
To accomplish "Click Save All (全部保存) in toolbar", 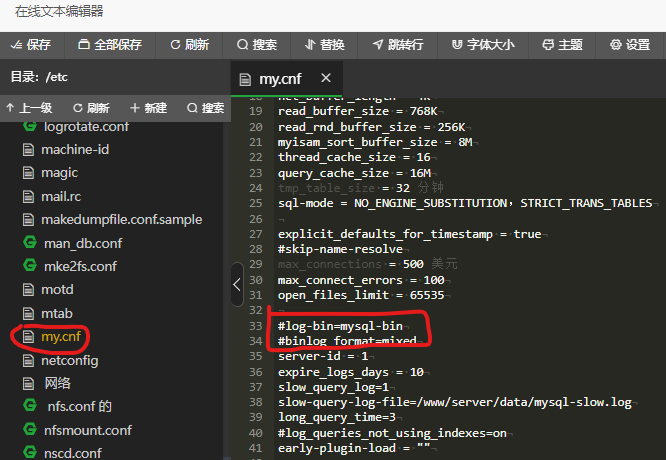I will (x=108, y=45).
